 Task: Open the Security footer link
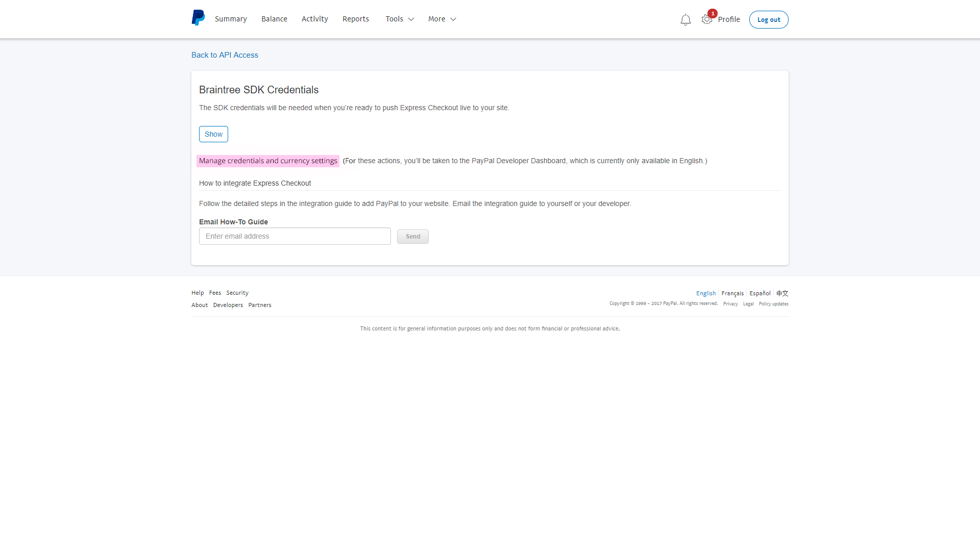tap(237, 293)
